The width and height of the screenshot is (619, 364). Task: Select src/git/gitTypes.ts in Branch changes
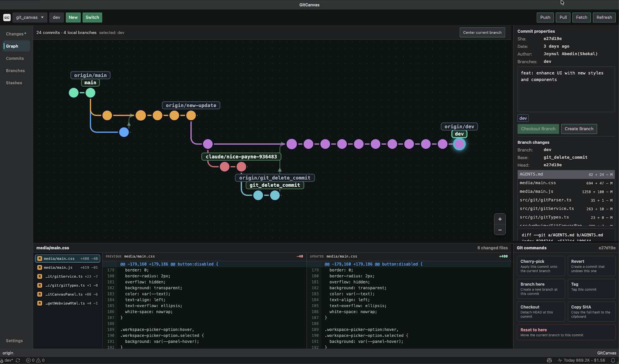[566, 217]
